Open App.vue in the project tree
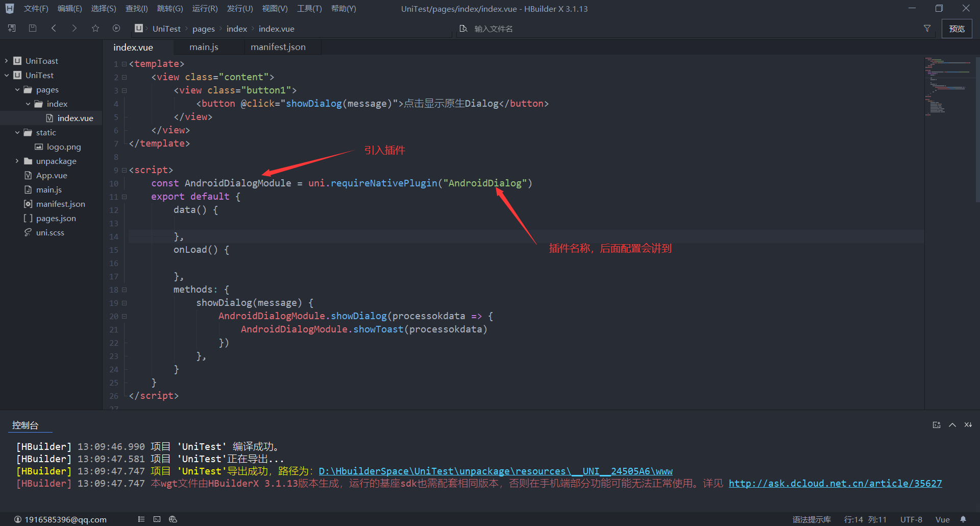980x526 pixels. (52, 175)
